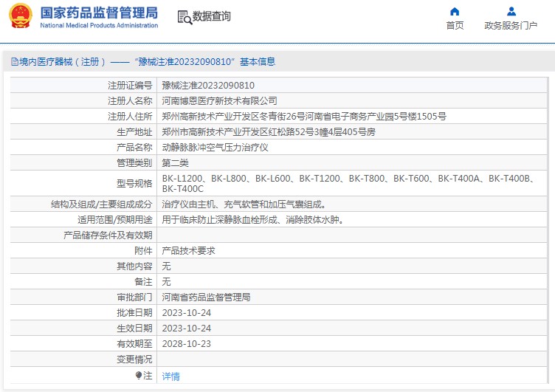Select the registration number 豫械注准20232090810 value
This screenshot has height=392, width=555.
pyautogui.click(x=208, y=86)
